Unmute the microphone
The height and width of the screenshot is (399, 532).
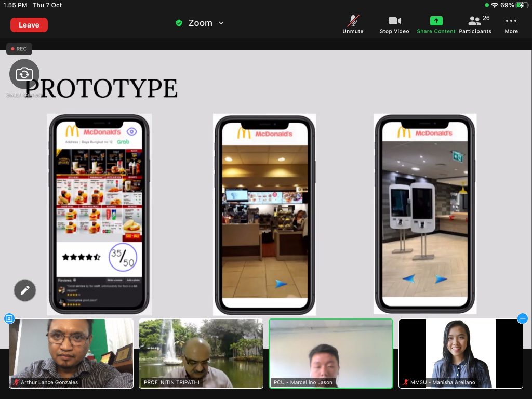point(353,24)
